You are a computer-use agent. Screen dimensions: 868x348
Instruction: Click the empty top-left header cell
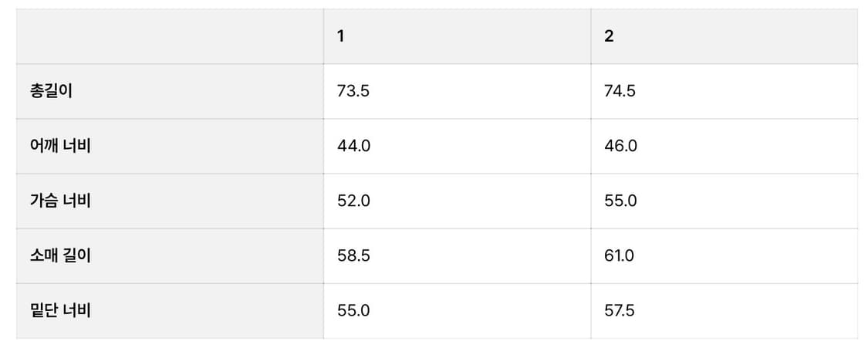(x=170, y=36)
